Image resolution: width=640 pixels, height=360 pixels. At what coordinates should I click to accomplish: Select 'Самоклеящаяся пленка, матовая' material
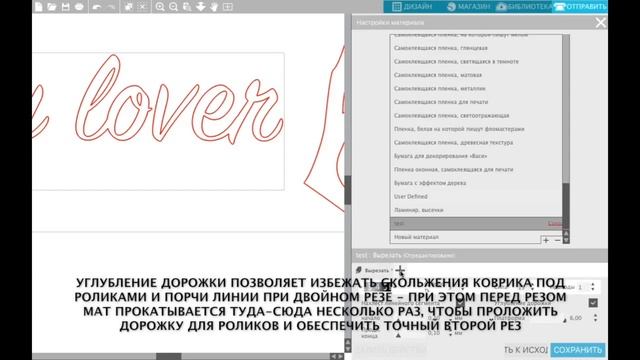(476, 75)
